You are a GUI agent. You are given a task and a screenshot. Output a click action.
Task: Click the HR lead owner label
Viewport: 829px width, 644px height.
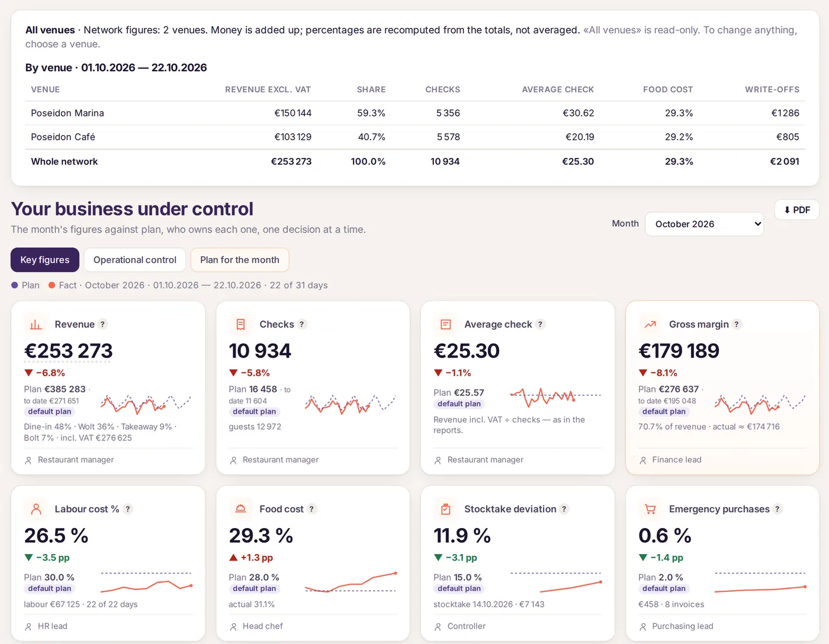(x=53, y=626)
